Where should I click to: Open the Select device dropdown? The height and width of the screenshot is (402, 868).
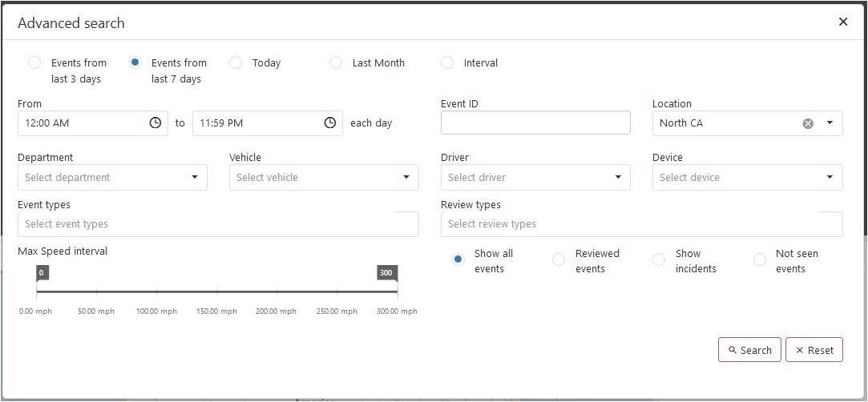tap(747, 178)
